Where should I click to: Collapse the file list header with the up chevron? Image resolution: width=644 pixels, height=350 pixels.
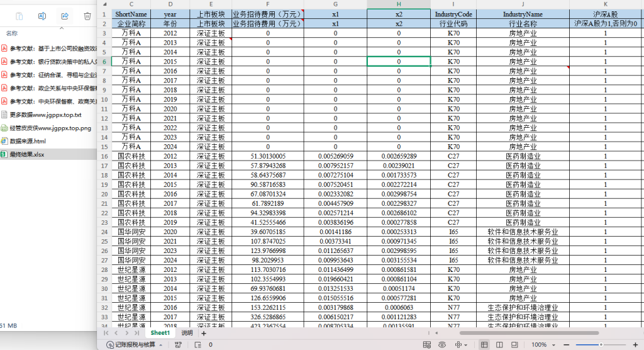point(62,28)
